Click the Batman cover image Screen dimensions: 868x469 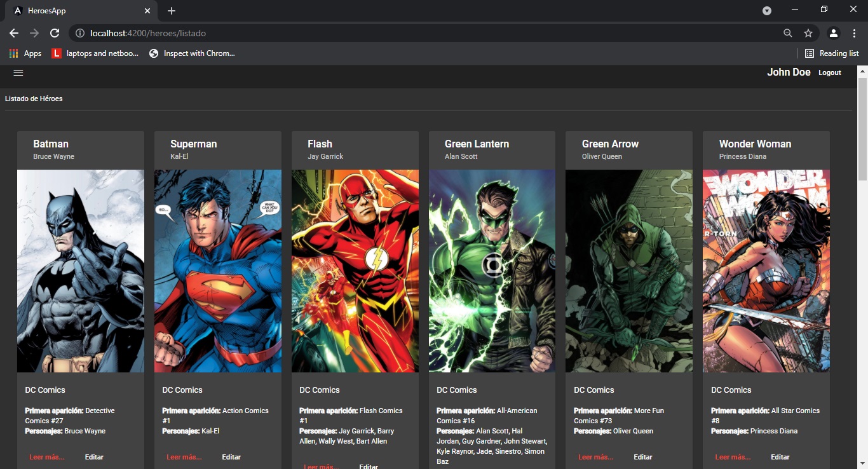(x=81, y=271)
